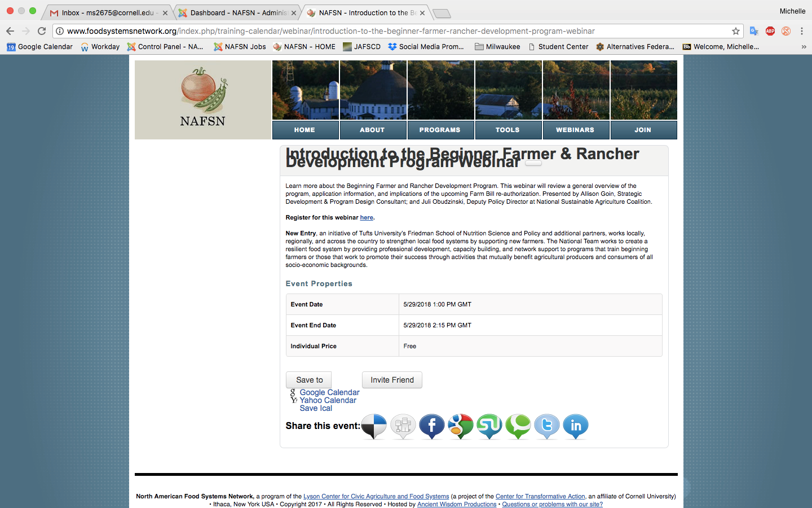The height and width of the screenshot is (508, 812).
Task: Open Lyson Center for Civic Agriculture link
Action: coord(376,497)
